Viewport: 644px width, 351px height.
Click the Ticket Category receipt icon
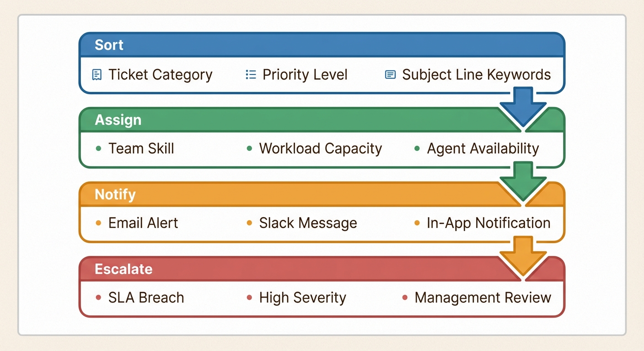(97, 75)
